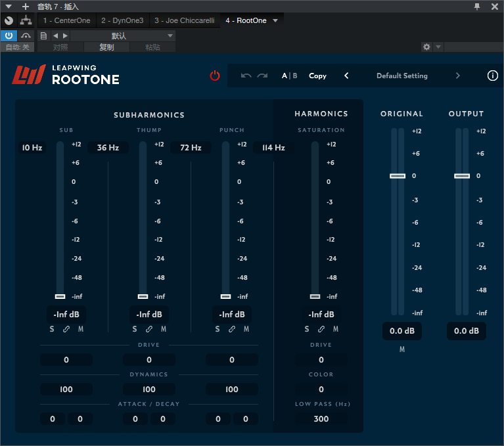Go to previous preset with left chevron
The width and height of the screenshot is (504, 446).
346,76
